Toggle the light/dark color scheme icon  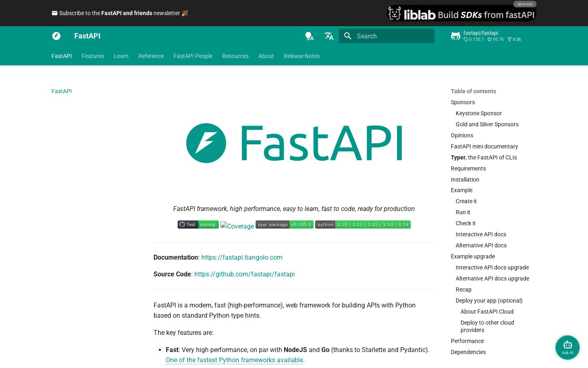click(x=310, y=36)
